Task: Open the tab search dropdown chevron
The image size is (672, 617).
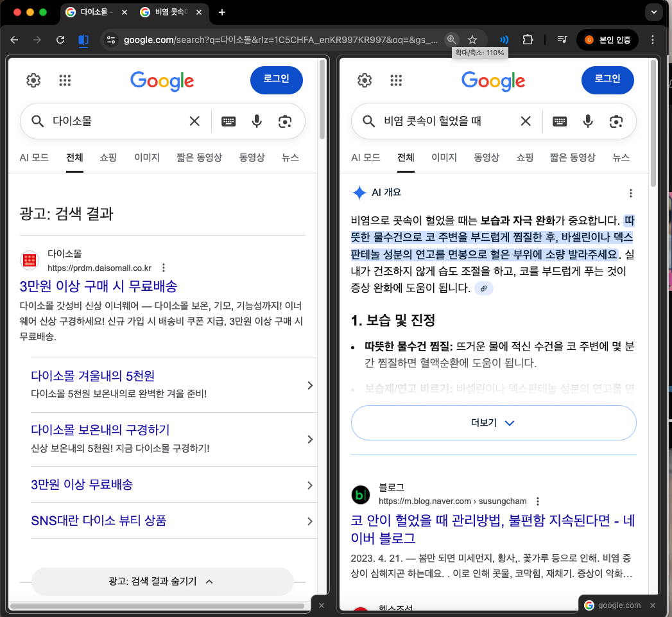Action: tap(654, 12)
